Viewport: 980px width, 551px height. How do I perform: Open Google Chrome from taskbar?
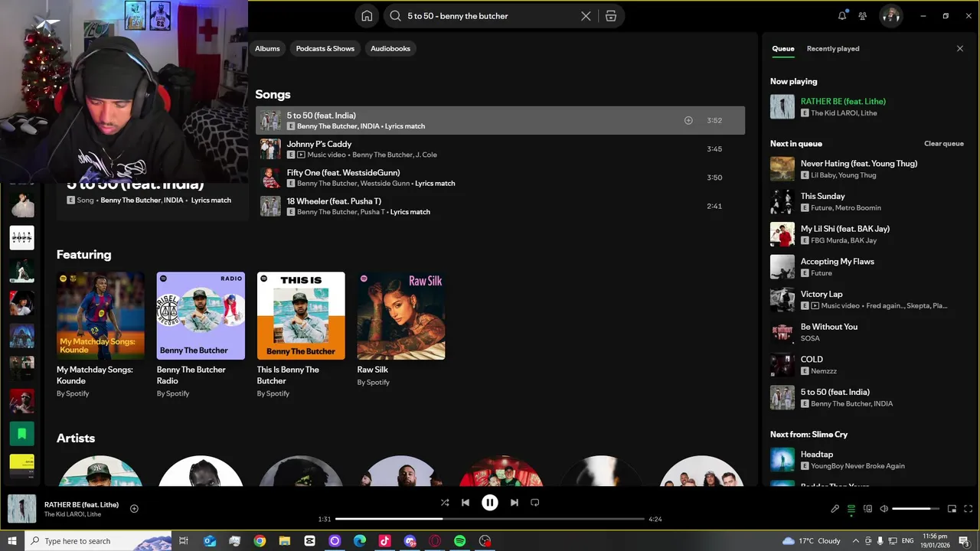pyautogui.click(x=260, y=541)
